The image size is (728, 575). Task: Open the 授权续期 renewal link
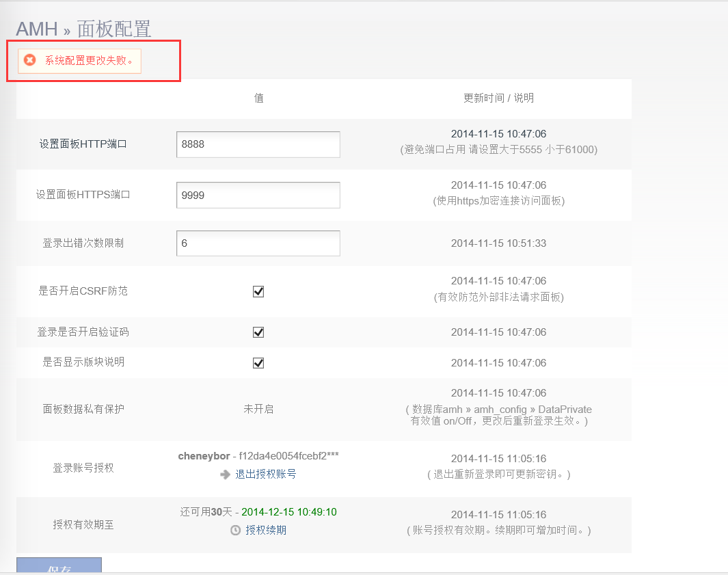click(x=266, y=530)
